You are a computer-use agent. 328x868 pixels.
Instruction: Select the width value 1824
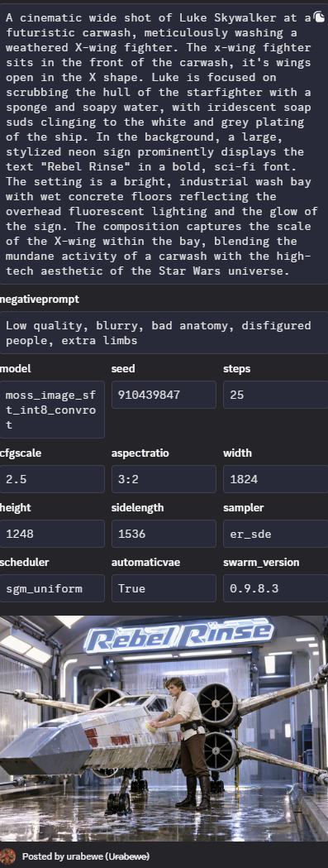click(x=275, y=479)
